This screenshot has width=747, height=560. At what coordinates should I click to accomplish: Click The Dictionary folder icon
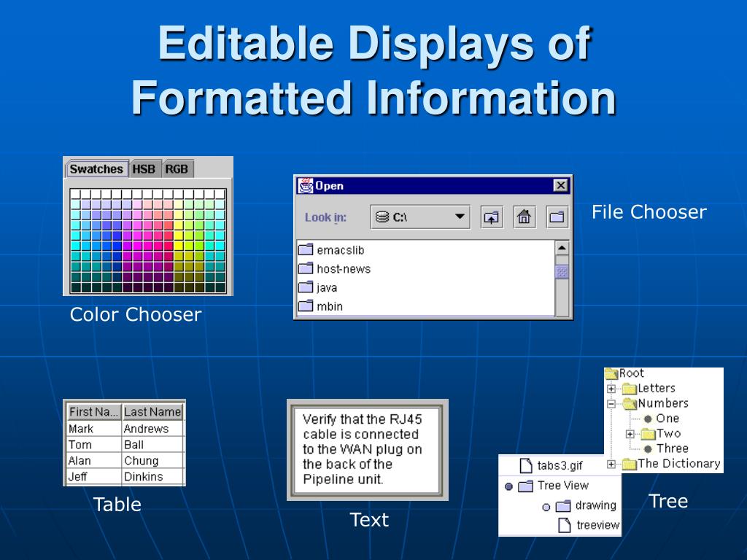(x=630, y=464)
